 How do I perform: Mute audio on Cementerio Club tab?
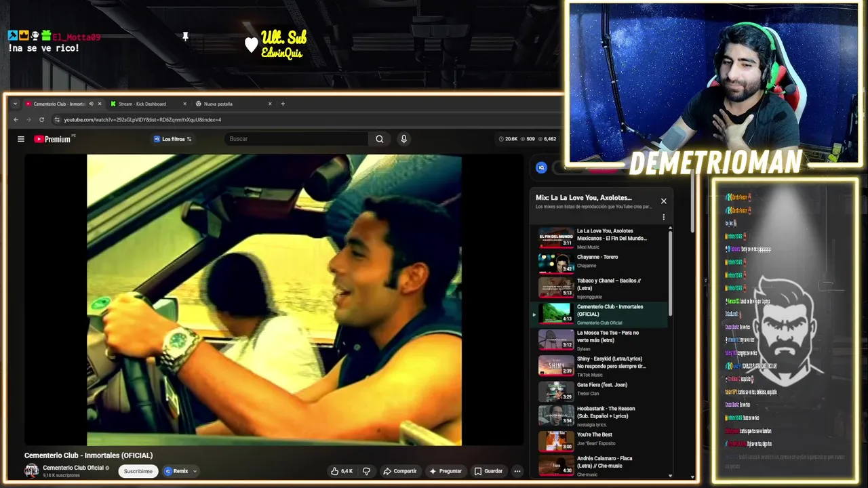[91, 104]
